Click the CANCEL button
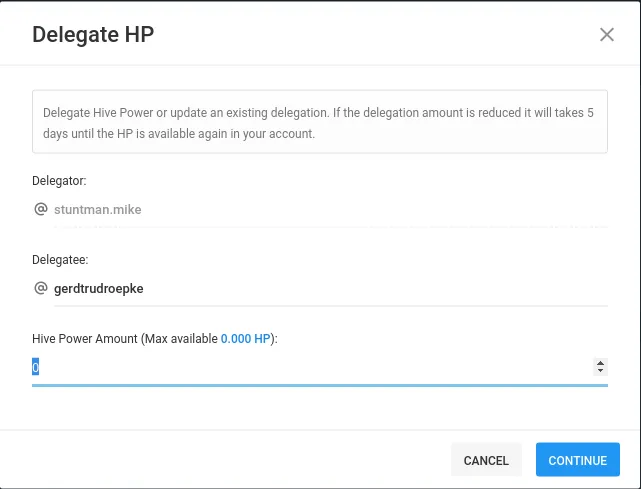The height and width of the screenshot is (489, 641). pyautogui.click(x=486, y=460)
